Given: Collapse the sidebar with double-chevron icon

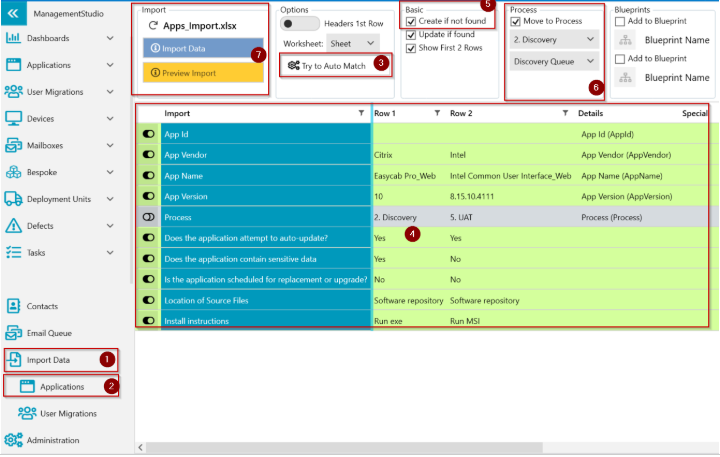Looking at the screenshot, I should click(13, 13).
